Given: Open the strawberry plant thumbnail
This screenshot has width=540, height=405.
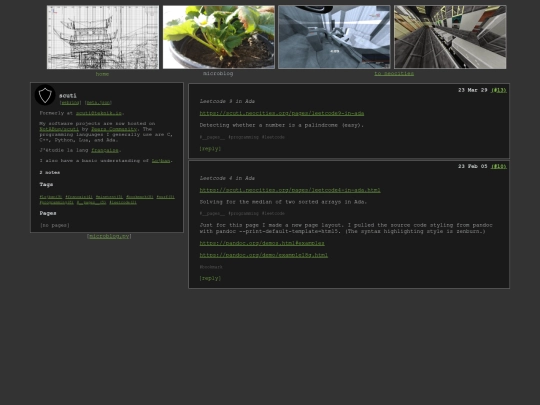Looking at the screenshot, I should (x=219, y=37).
